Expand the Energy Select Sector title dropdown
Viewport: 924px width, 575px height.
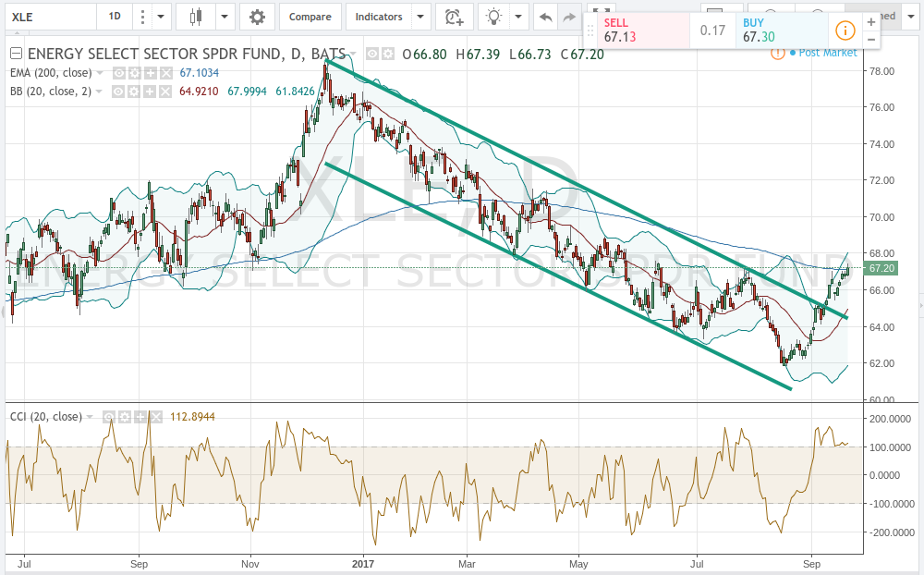coord(352,54)
